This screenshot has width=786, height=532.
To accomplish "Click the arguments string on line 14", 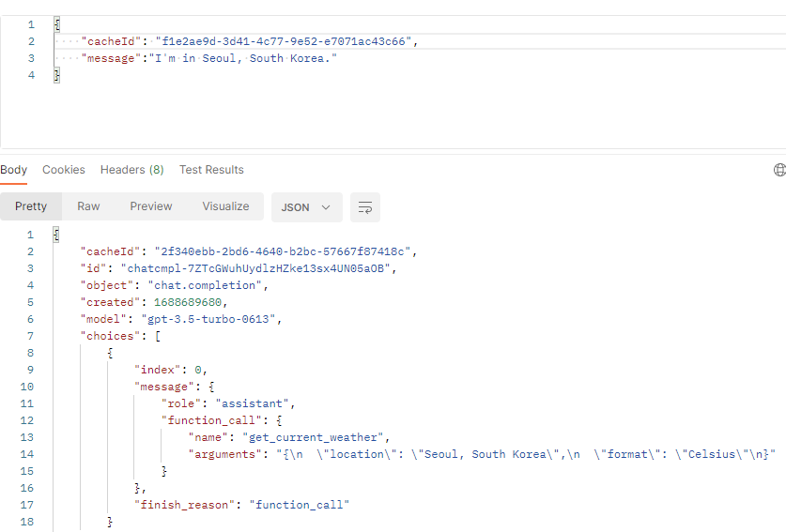I will [x=526, y=454].
